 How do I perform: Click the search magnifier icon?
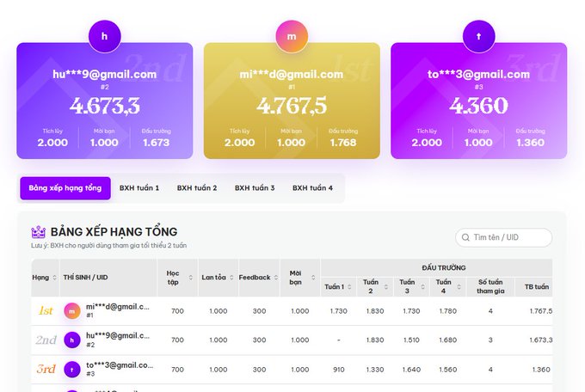click(465, 237)
